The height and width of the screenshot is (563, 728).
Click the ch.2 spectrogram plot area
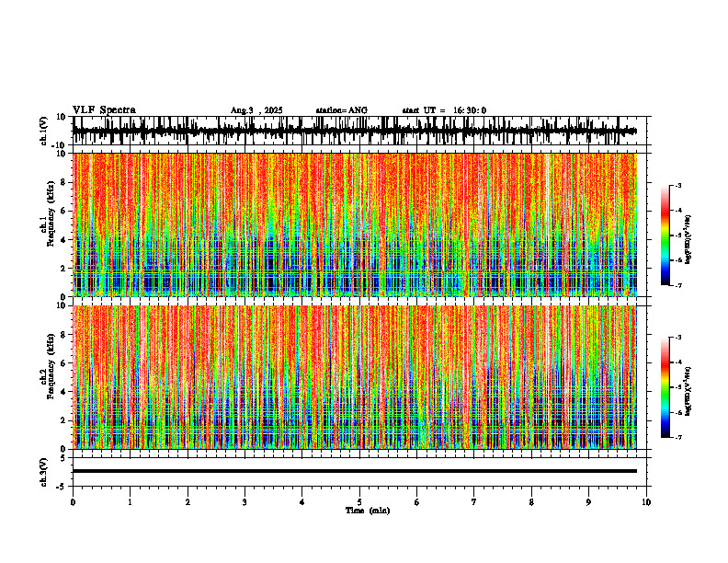pos(355,377)
